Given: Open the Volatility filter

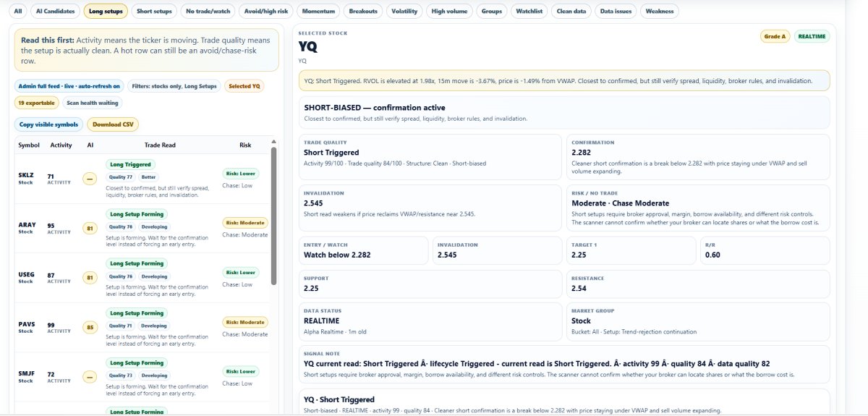Looking at the screenshot, I should (404, 11).
